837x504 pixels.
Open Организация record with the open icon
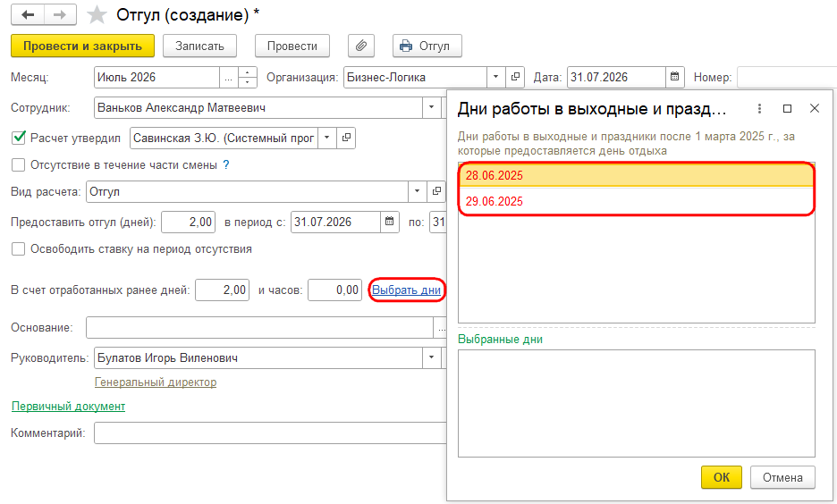[515, 77]
